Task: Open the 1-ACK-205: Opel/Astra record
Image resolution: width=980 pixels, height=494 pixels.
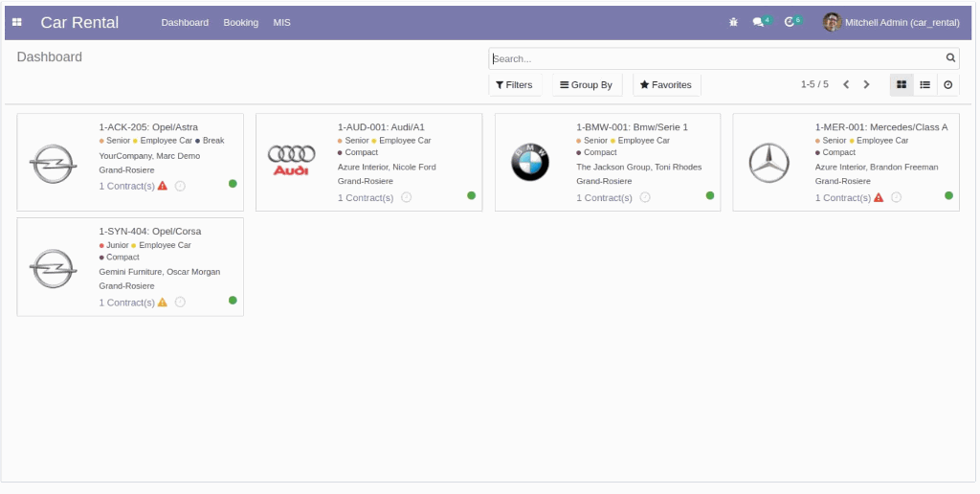Action: 148,127
